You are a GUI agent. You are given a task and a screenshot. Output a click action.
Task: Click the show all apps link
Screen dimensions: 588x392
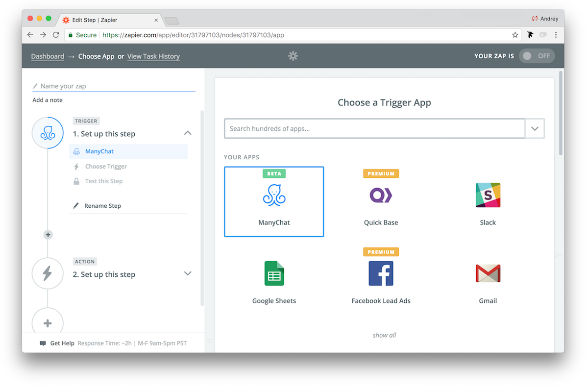[x=384, y=335]
